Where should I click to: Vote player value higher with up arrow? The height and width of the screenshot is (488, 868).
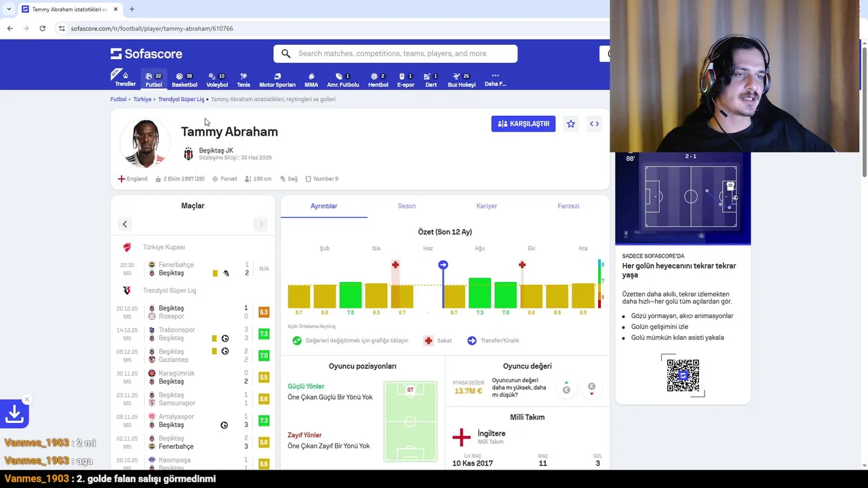click(566, 388)
